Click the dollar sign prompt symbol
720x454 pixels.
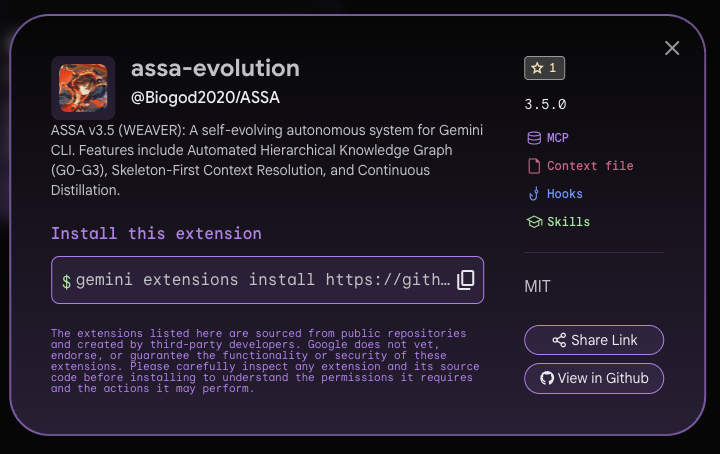tap(67, 281)
